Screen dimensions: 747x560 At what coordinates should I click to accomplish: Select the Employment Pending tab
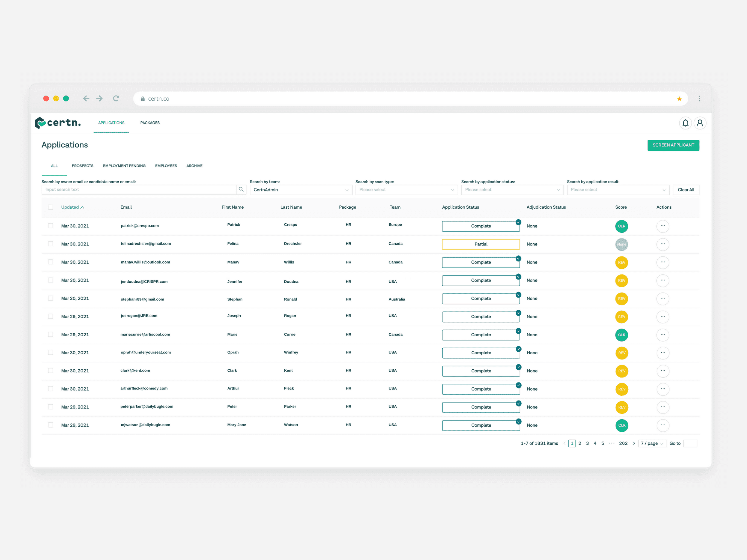pos(124,166)
